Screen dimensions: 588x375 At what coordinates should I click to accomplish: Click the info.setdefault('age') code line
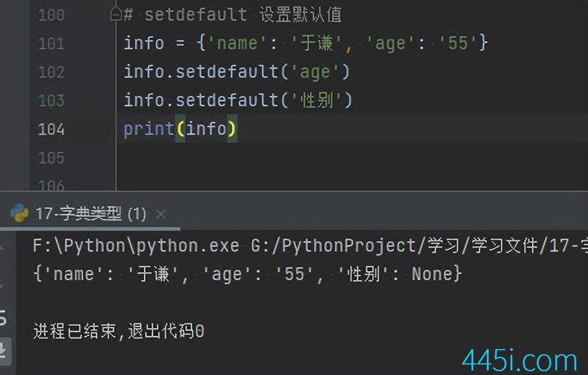236,72
